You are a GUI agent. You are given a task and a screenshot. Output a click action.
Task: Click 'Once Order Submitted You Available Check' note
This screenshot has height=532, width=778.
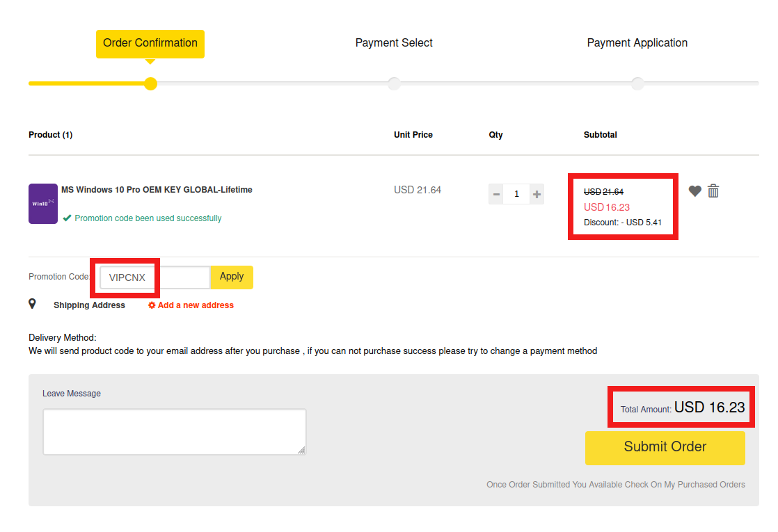point(616,485)
